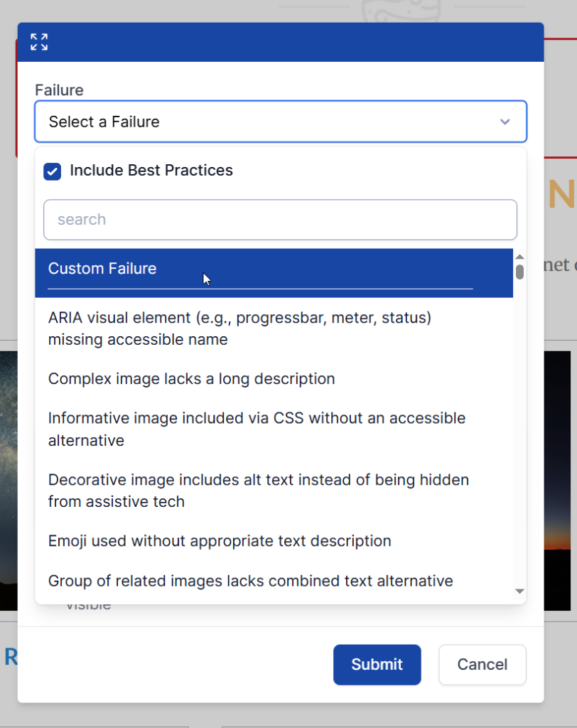Click the Submit button
This screenshot has height=728, width=577.
pyautogui.click(x=377, y=665)
